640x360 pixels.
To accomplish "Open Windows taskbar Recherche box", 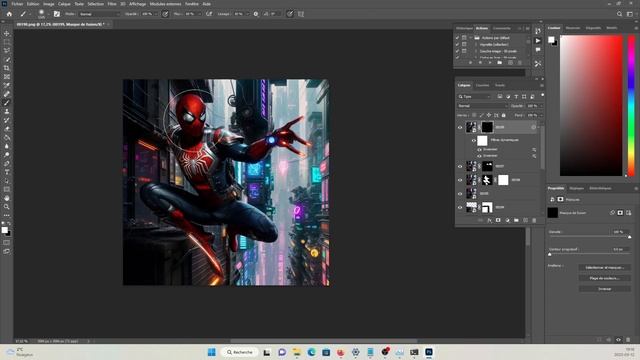I will tap(240, 352).
